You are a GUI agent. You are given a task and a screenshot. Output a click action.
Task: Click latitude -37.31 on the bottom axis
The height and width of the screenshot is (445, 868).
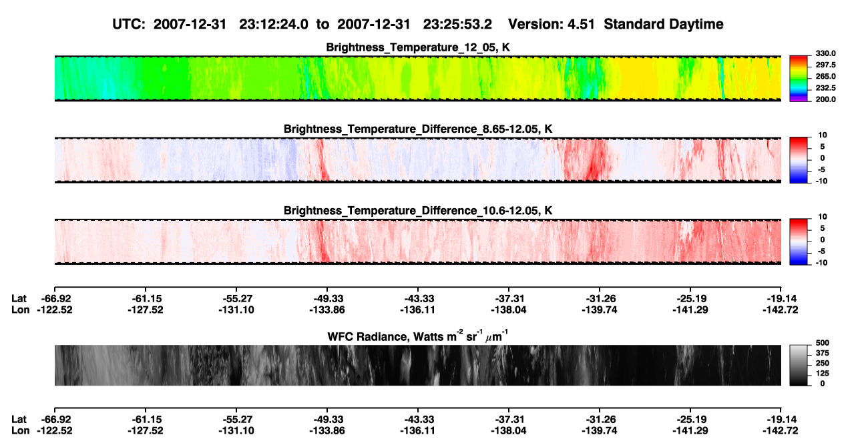tap(509, 420)
